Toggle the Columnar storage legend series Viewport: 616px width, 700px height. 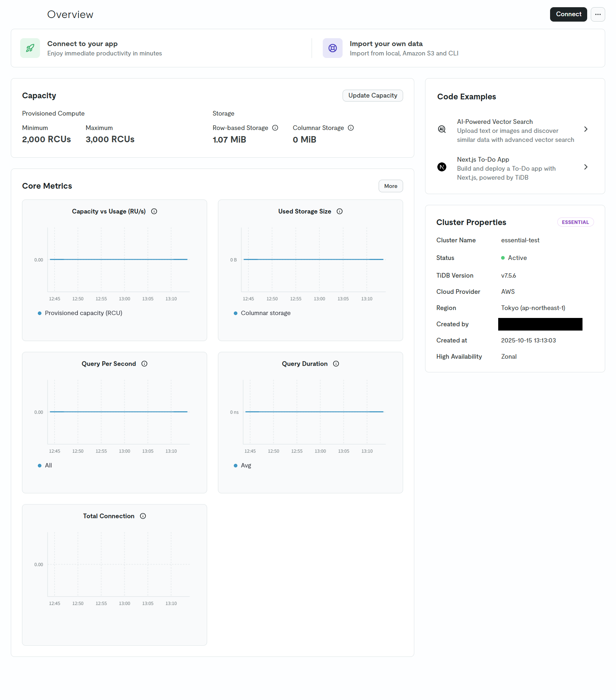265,313
